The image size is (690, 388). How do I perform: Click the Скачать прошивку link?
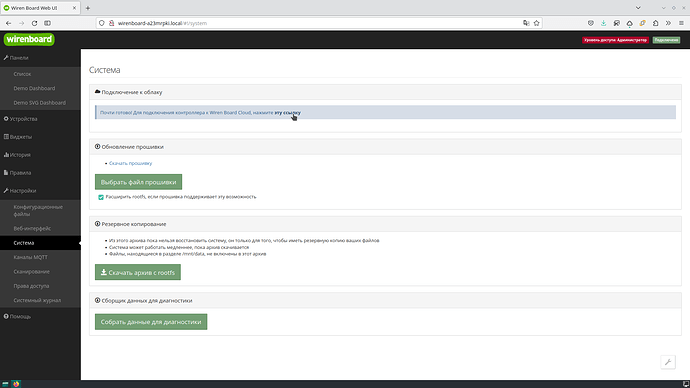(130, 163)
